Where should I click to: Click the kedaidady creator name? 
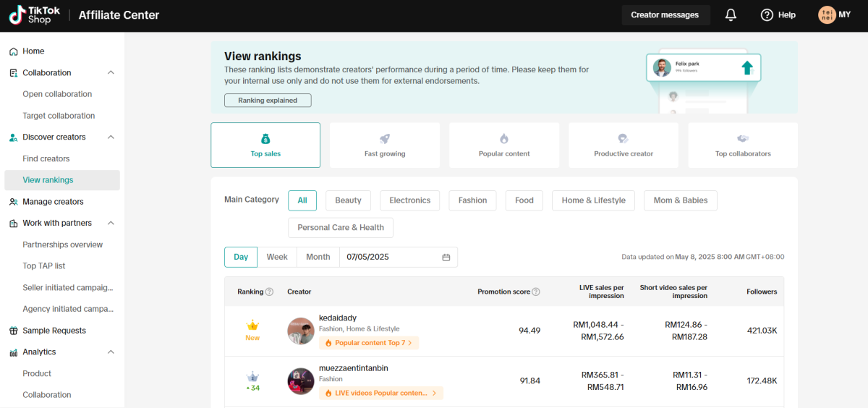(338, 318)
